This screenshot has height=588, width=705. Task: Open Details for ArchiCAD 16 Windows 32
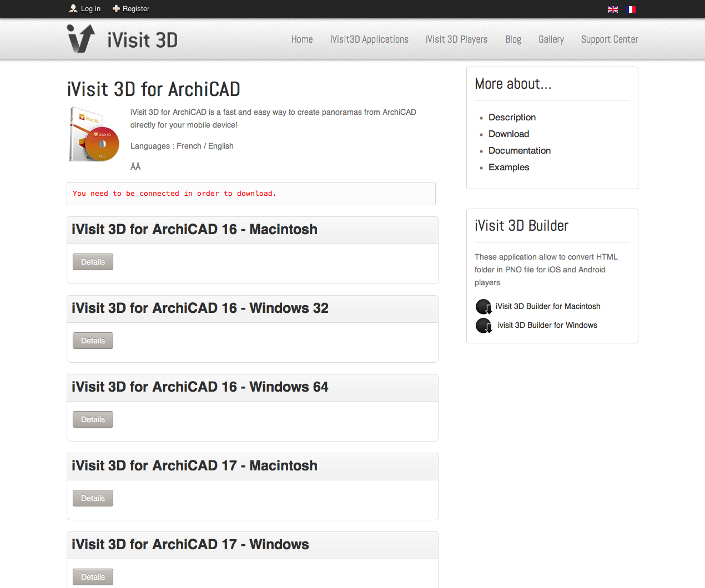point(93,341)
